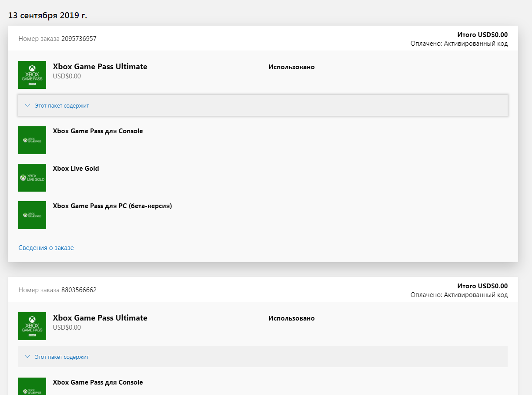Click 'Использовано' status in order 8803566662

click(291, 318)
